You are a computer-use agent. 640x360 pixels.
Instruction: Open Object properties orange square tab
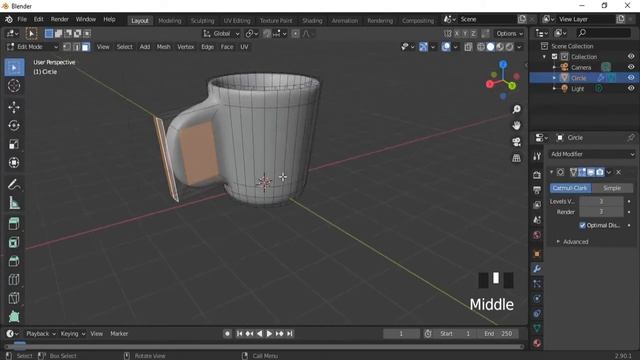pos(537,254)
